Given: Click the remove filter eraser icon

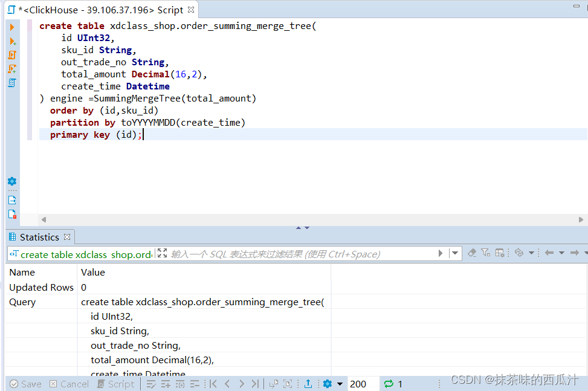Looking at the screenshot, I should coord(472,253).
